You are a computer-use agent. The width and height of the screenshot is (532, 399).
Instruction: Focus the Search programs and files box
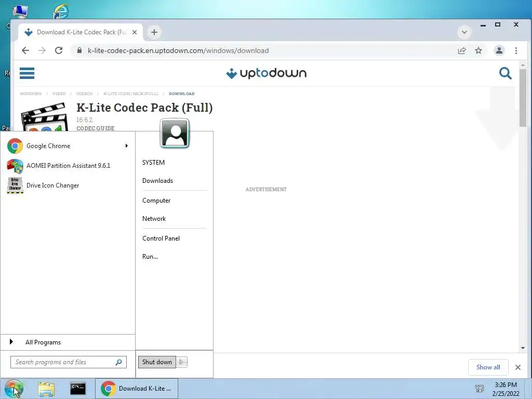tap(69, 362)
